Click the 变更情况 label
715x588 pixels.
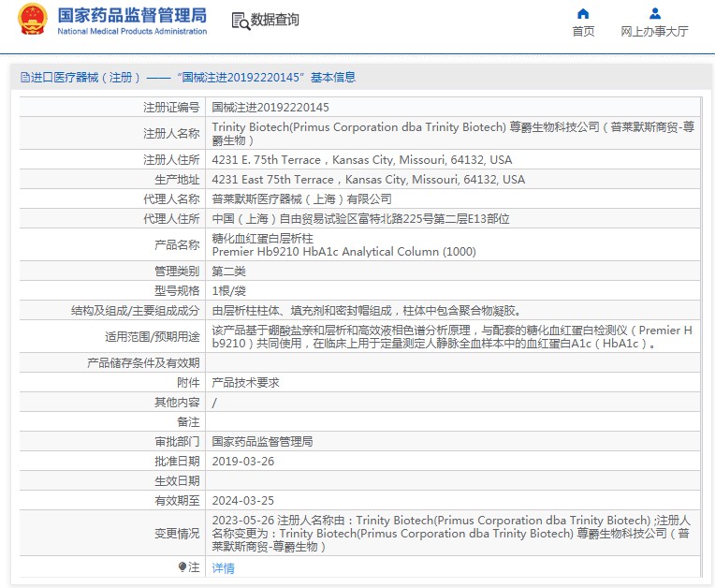(177, 534)
